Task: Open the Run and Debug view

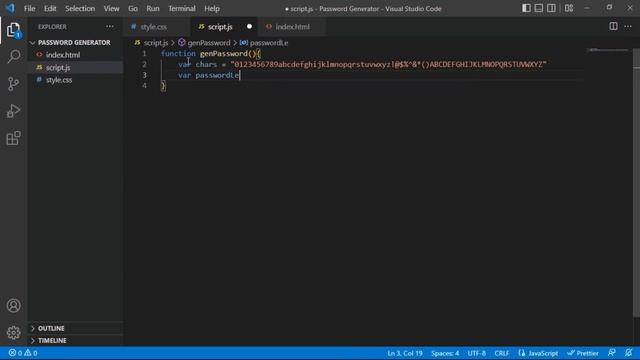Action: [13, 111]
